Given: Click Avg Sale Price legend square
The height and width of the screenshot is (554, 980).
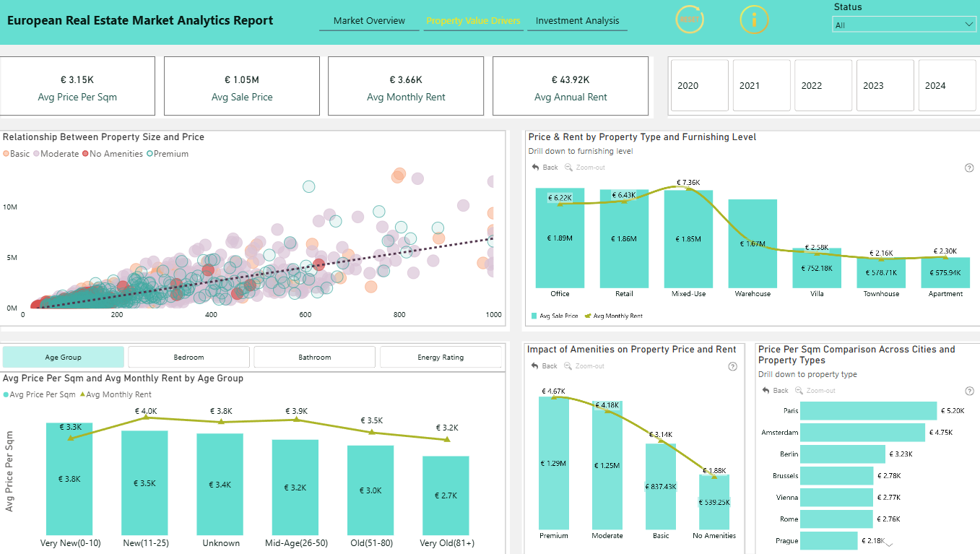Looking at the screenshot, I should point(534,316).
